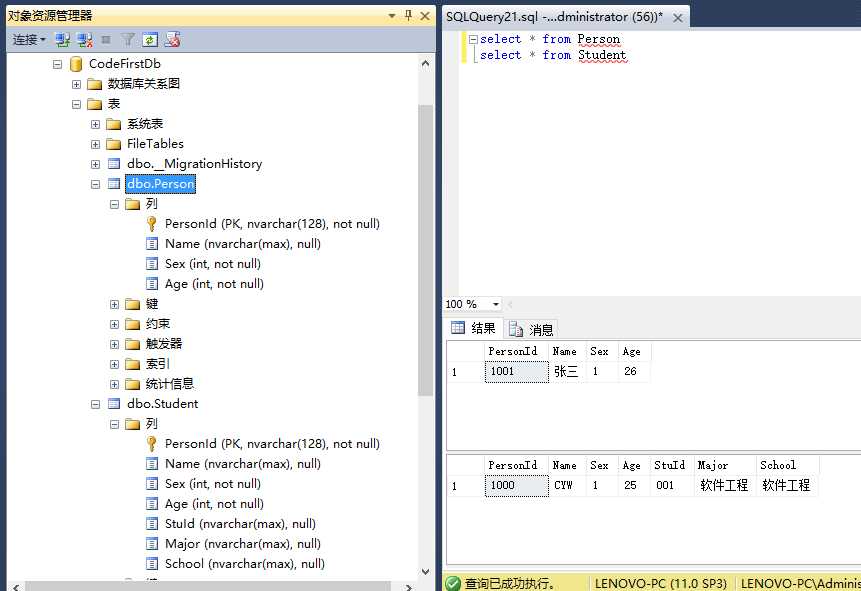
Task: Click the folder icon next to 统计信息
Action: pyautogui.click(x=132, y=384)
